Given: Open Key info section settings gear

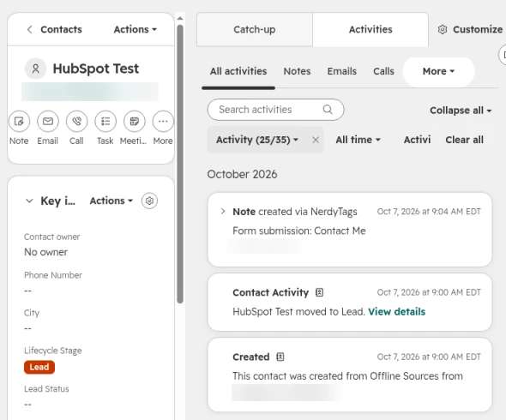Looking at the screenshot, I should (149, 201).
